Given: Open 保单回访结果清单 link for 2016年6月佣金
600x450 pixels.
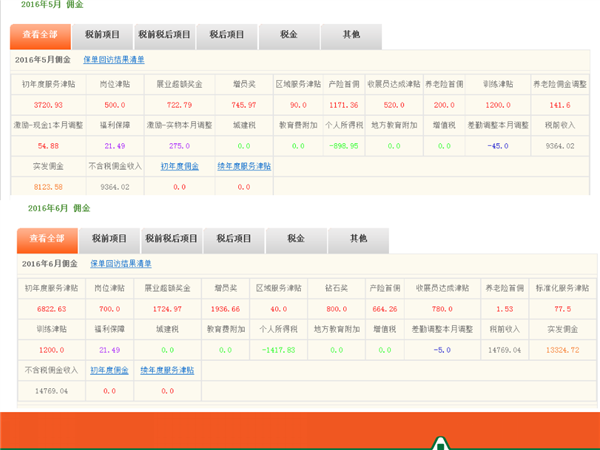Looking at the screenshot, I should [x=121, y=264].
